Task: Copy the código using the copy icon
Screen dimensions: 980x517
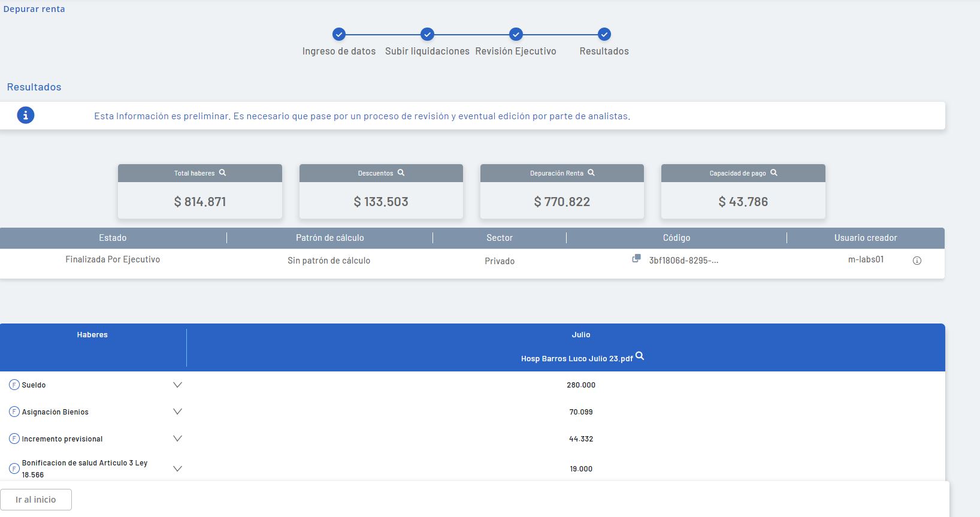Action: tap(636, 259)
